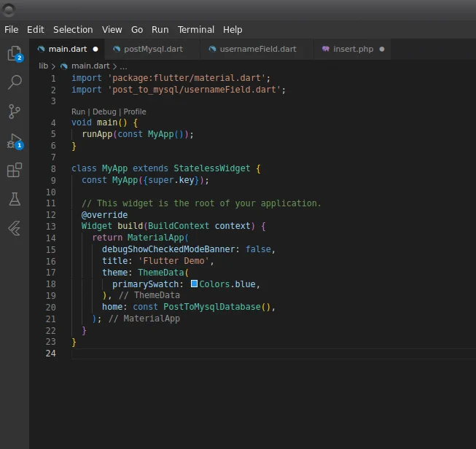Click the breadcrumb ellipsis segment
This screenshot has width=476, height=449.
(123, 66)
